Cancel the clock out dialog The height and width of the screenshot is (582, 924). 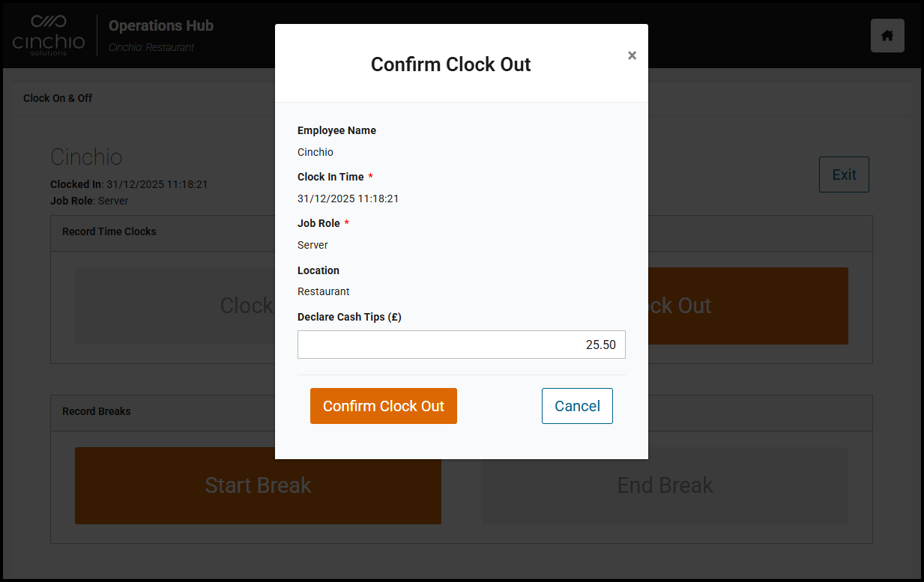pyautogui.click(x=577, y=406)
